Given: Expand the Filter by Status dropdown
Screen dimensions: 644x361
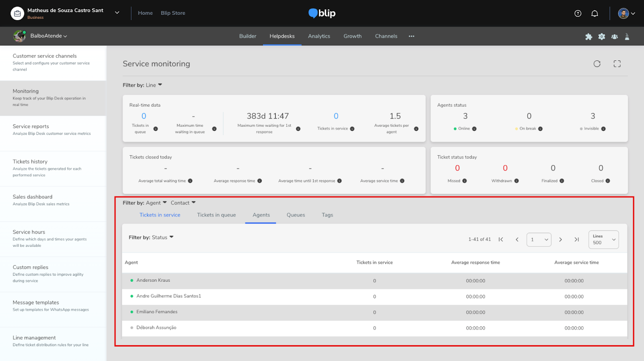Looking at the screenshot, I should pos(163,237).
